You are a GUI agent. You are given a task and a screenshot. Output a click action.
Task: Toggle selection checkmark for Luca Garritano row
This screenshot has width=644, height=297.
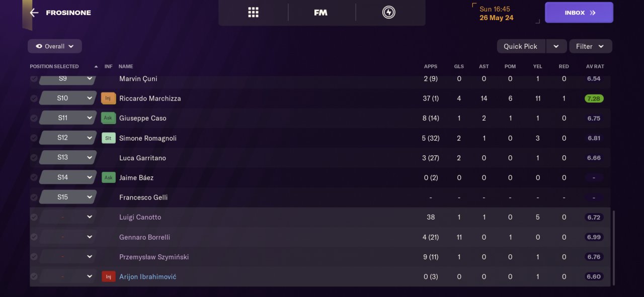point(34,158)
